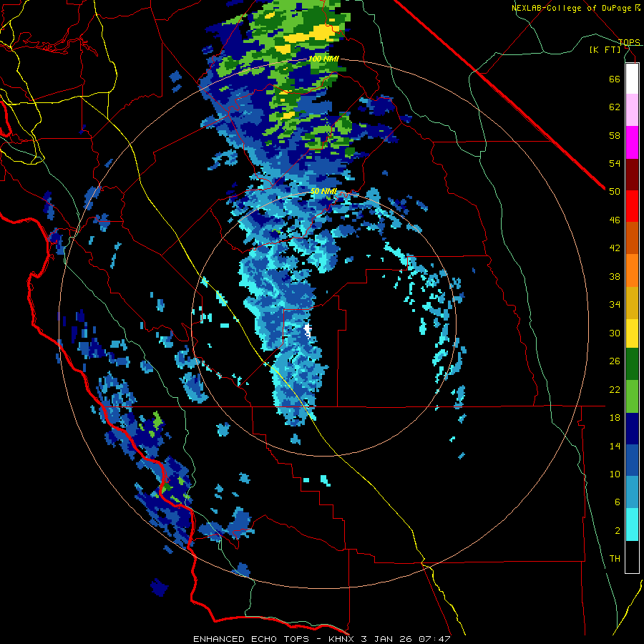This screenshot has height=644, width=644.
Task: Click the NEXLAB-College of DuPage label
Action: [571, 8]
